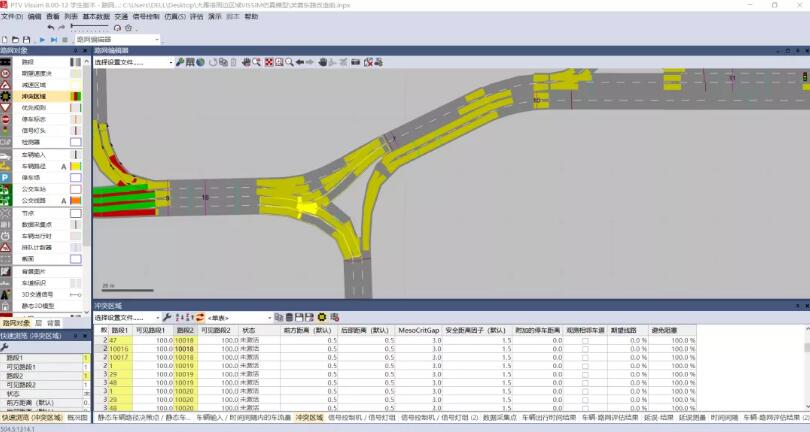Screen dimensions: 810x432
Task: Click the show entire network icon
Action: [269, 62]
